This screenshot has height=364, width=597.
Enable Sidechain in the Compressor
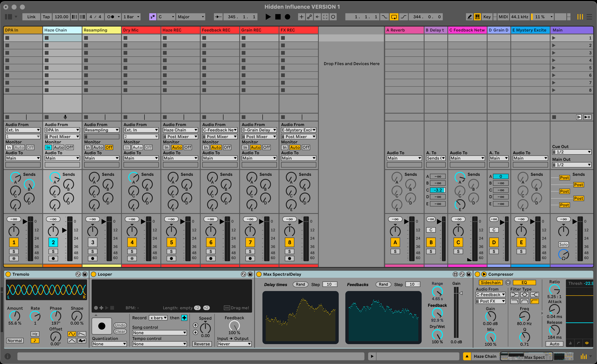[x=490, y=283]
